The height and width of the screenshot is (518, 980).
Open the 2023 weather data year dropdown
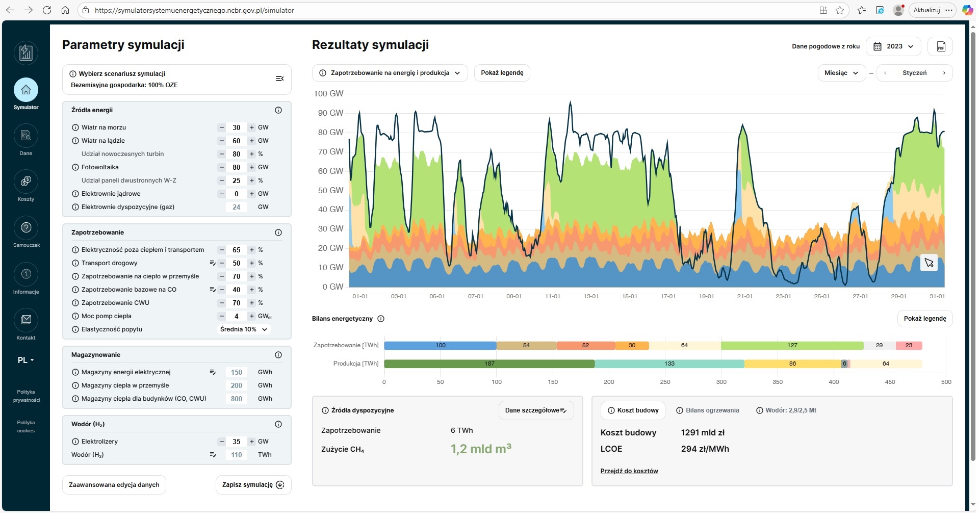894,46
